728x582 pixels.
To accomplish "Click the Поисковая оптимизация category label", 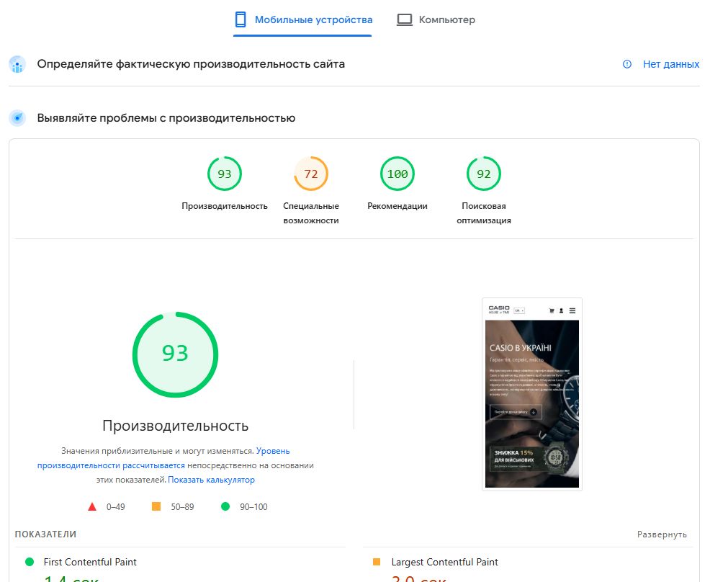I will coord(484,213).
